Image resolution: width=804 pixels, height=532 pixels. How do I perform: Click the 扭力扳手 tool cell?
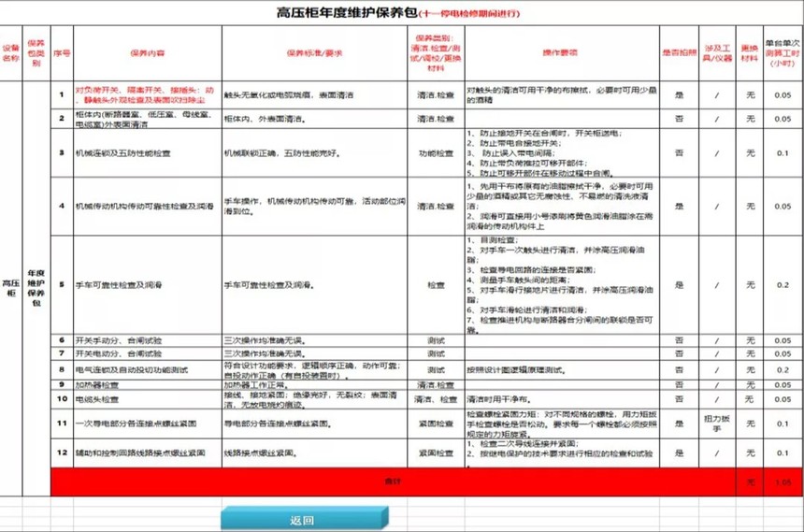[717, 424]
